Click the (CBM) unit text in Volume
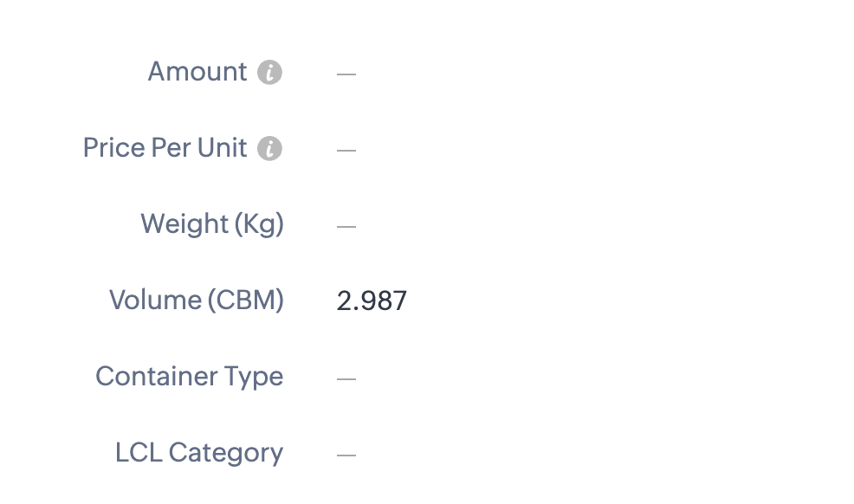This screenshot has width=854, height=504. click(x=246, y=300)
